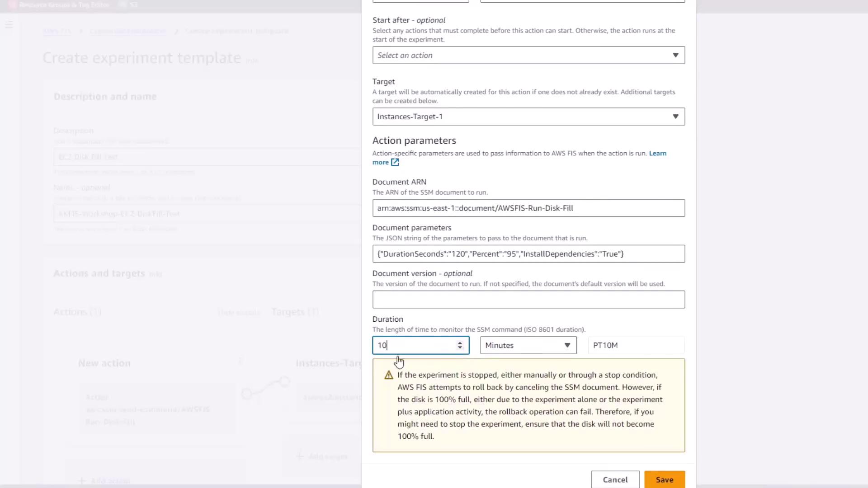Click the AWS FIS breadcrumb link

tap(57, 31)
